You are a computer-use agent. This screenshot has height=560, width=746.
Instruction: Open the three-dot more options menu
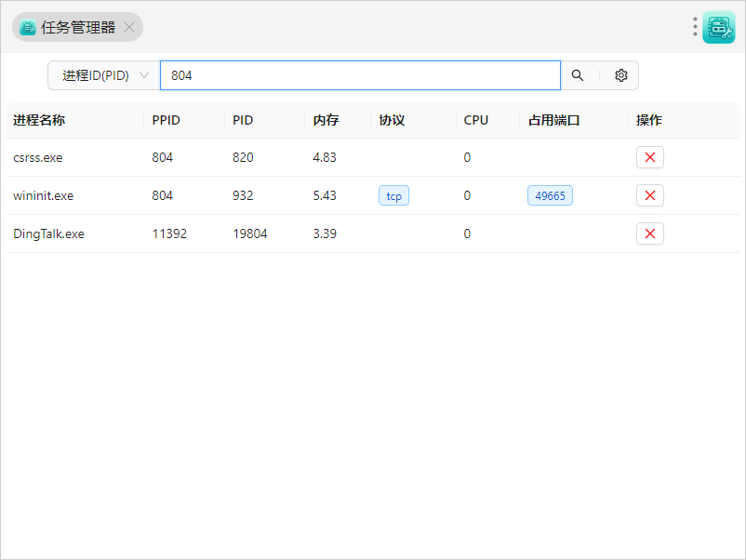695,27
